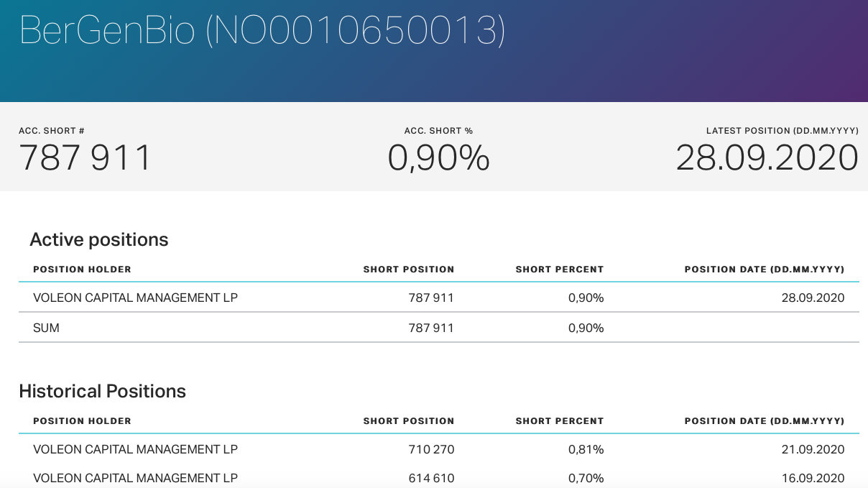
Task: Click the historical position date 21.09.2020
Action: 813,449
